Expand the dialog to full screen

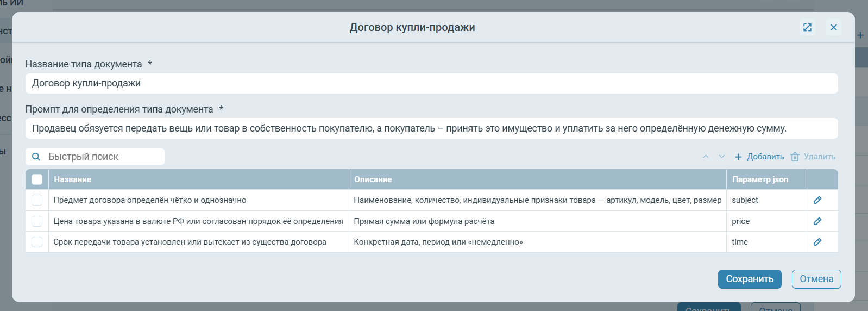tap(807, 27)
